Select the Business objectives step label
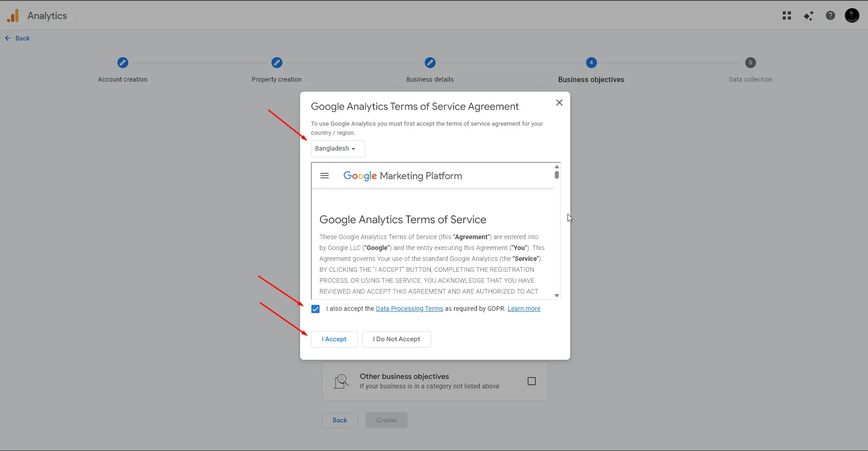This screenshot has height=451, width=868. [591, 80]
